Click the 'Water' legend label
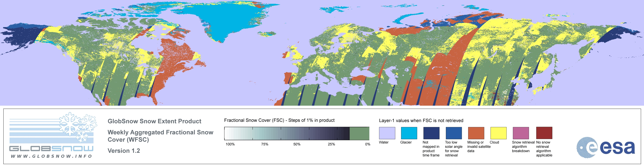The height and width of the screenshot is (167, 644). [x=384, y=142]
